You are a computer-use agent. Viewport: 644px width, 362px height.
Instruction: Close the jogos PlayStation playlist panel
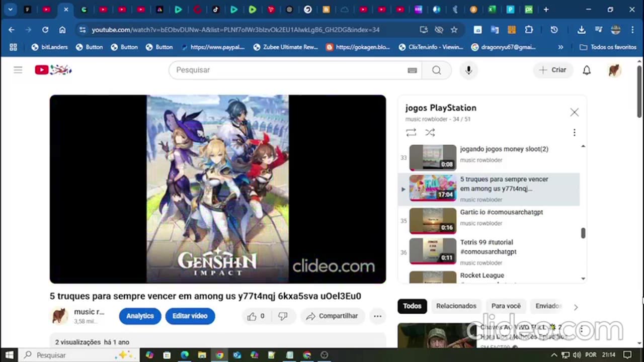[x=574, y=112]
